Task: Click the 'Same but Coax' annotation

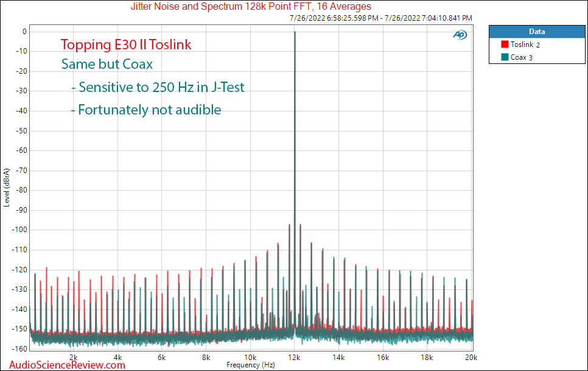Action: pos(107,64)
